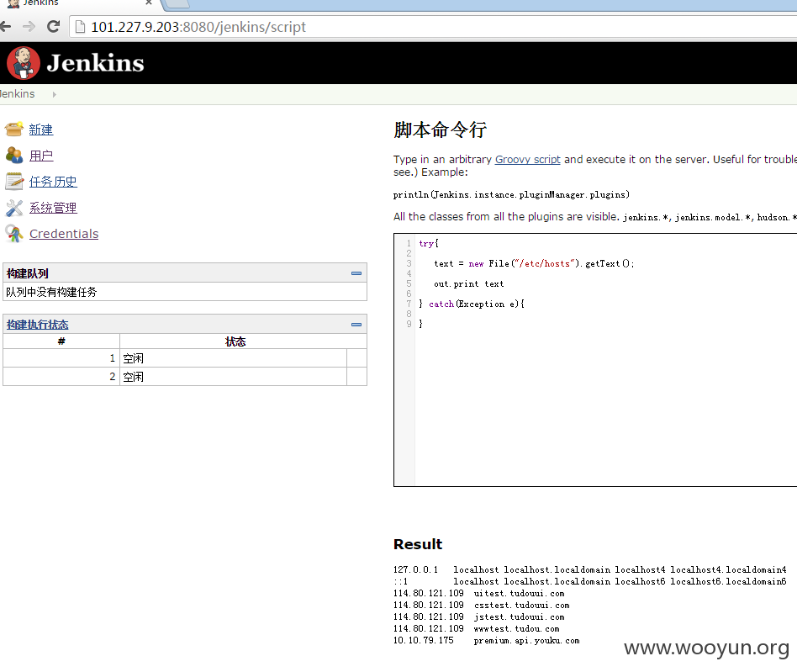Open the 任务历史 link
The image size is (797, 672).
(53, 182)
